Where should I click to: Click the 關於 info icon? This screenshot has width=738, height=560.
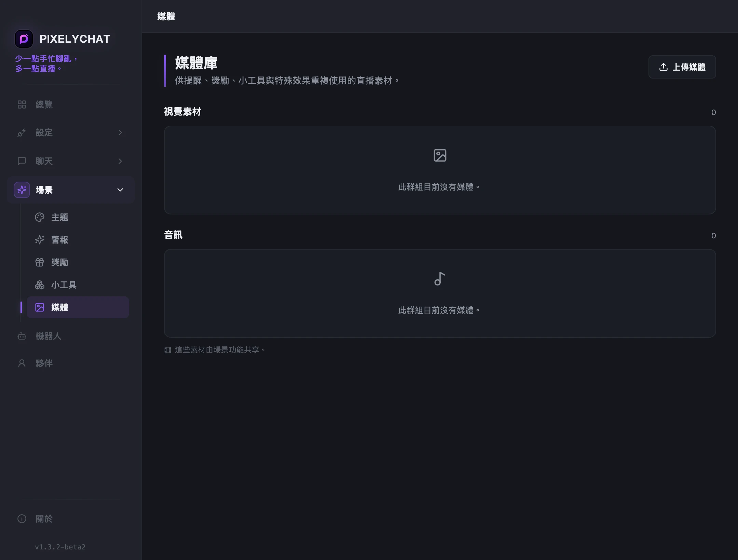(22, 519)
